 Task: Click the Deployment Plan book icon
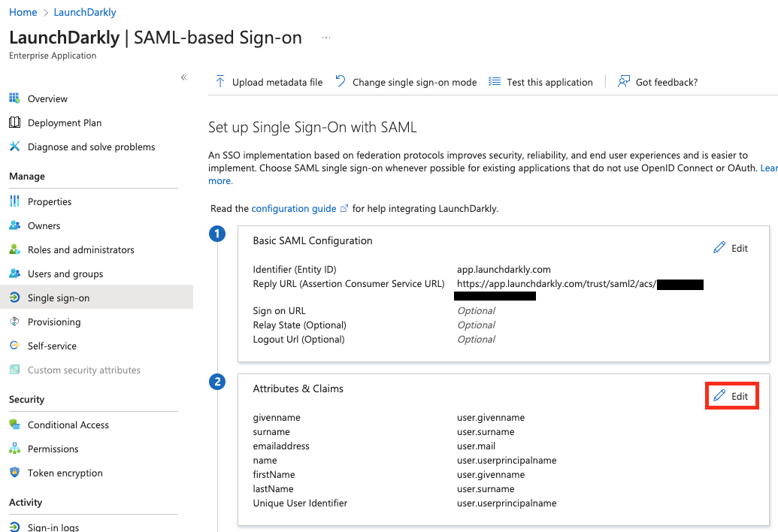point(14,122)
